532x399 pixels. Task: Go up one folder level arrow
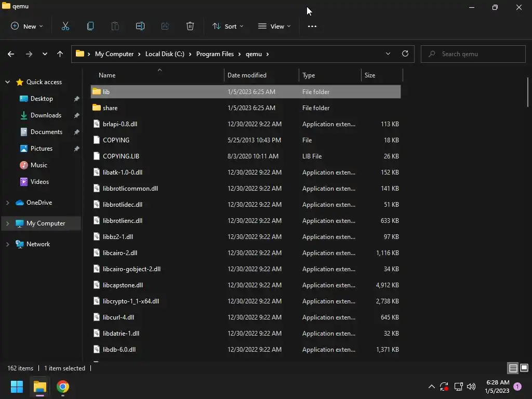pos(60,54)
